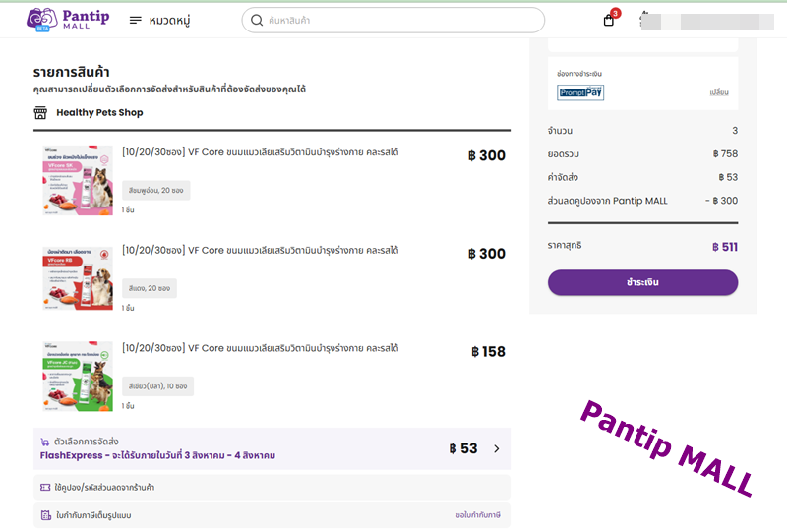The image size is (787, 532).
Task: Click the เปลี่ยน link for payment method
Action: [x=719, y=92]
